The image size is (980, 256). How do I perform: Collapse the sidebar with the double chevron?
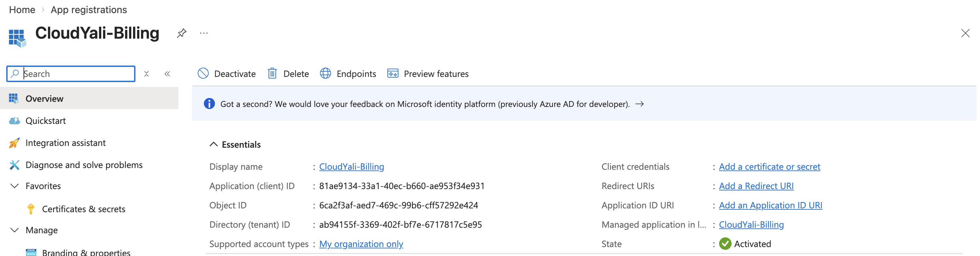(167, 74)
